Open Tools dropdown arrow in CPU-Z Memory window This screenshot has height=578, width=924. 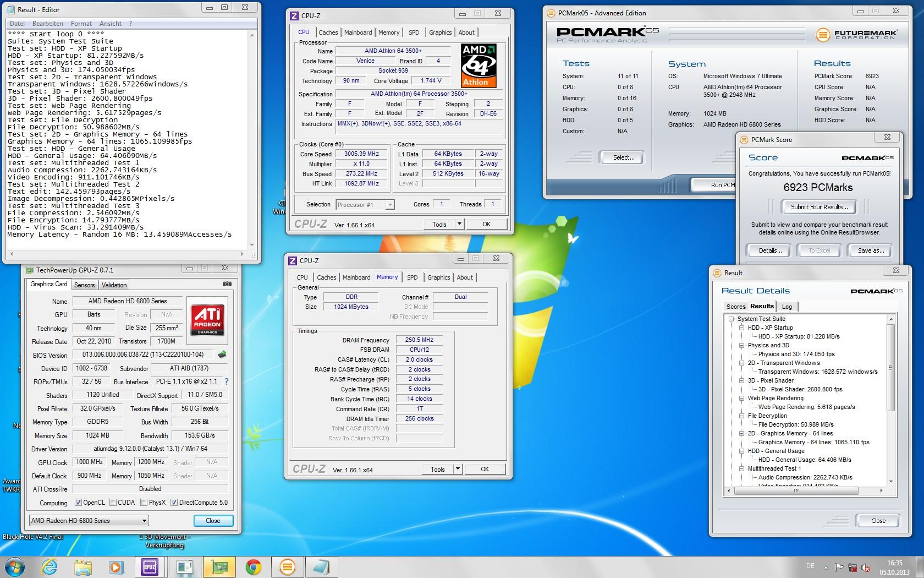(458, 469)
